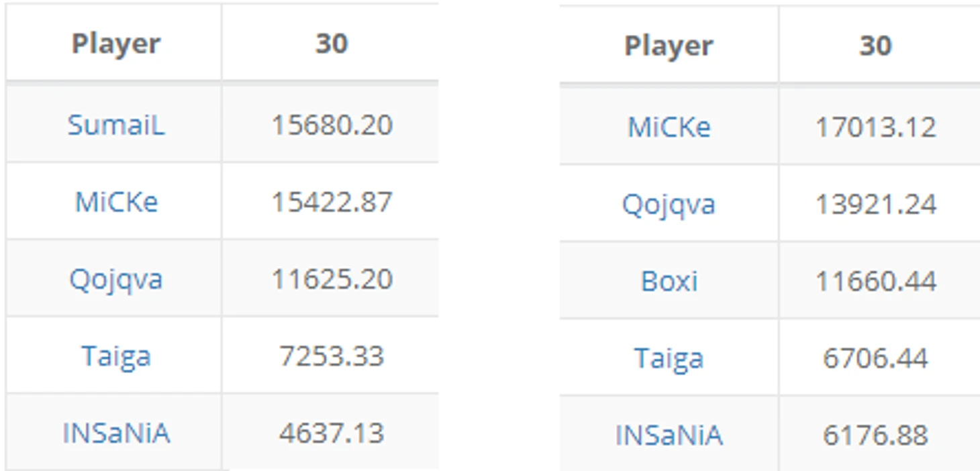Open Boxi player link in right table
980x471 pixels.
(669, 281)
